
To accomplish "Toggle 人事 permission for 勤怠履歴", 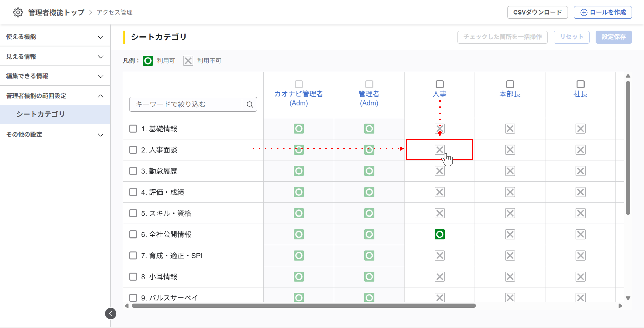I will click(x=439, y=171).
